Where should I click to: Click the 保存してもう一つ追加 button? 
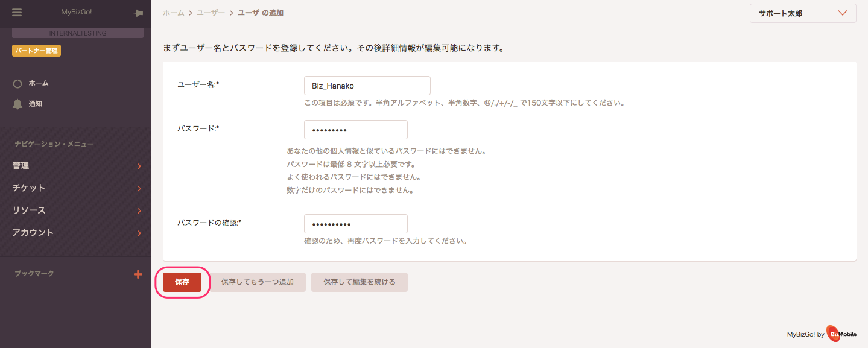258,282
